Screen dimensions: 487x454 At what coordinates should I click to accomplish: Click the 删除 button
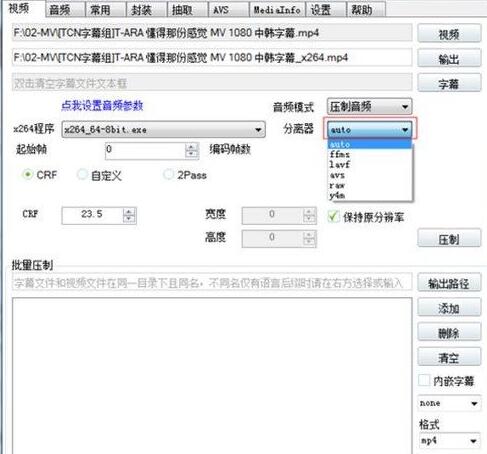click(x=449, y=332)
